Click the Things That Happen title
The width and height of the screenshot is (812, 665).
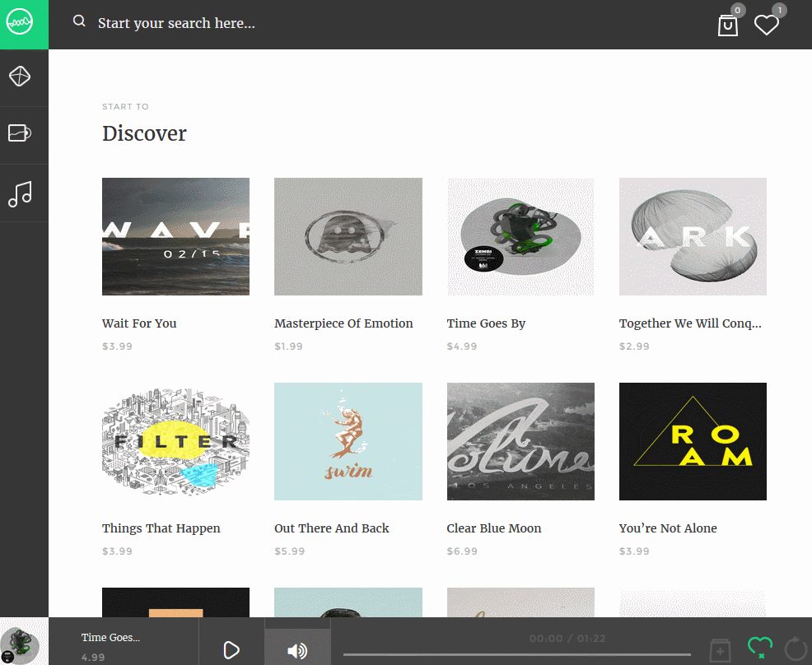[161, 528]
